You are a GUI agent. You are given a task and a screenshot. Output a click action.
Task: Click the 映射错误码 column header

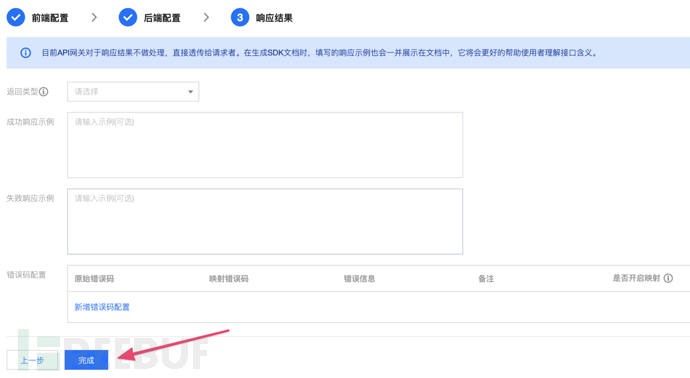(229, 279)
